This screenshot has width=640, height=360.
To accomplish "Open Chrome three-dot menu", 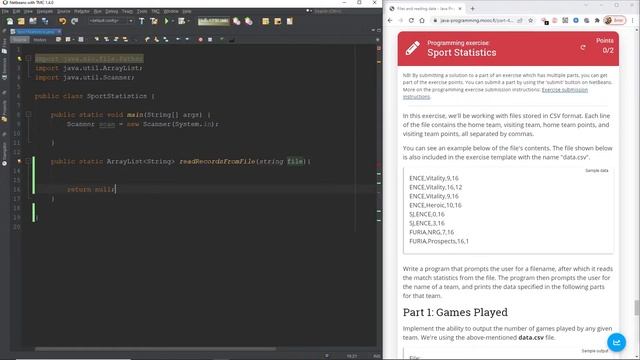I will click(633, 20).
